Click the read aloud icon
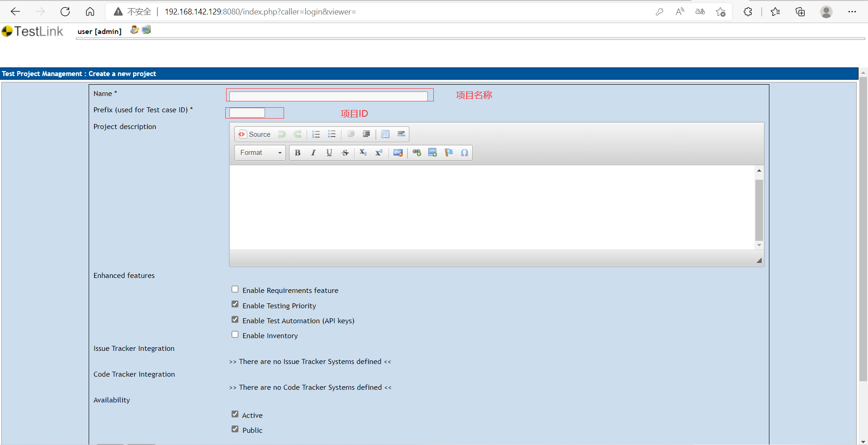The width and height of the screenshot is (868, 445). tap(680, 12)
